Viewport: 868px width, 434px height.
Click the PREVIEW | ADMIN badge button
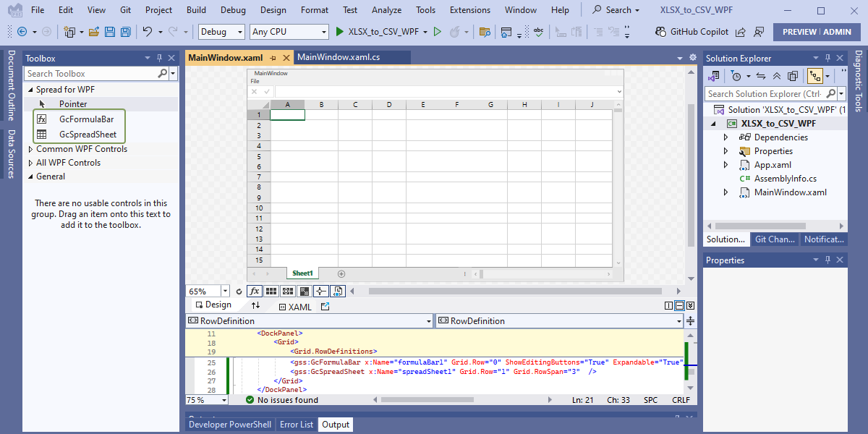[x=817, y=32]
